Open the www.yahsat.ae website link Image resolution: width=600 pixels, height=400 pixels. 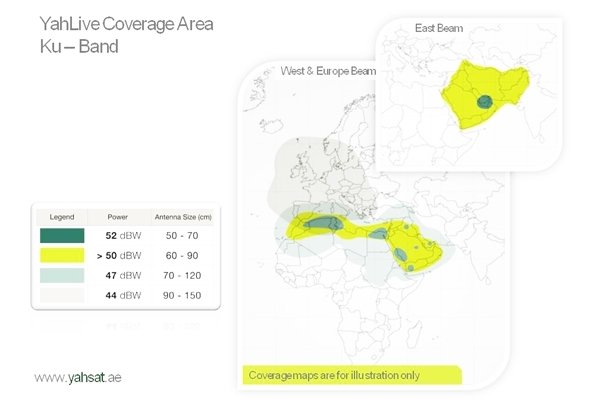(x=78, y=377)
